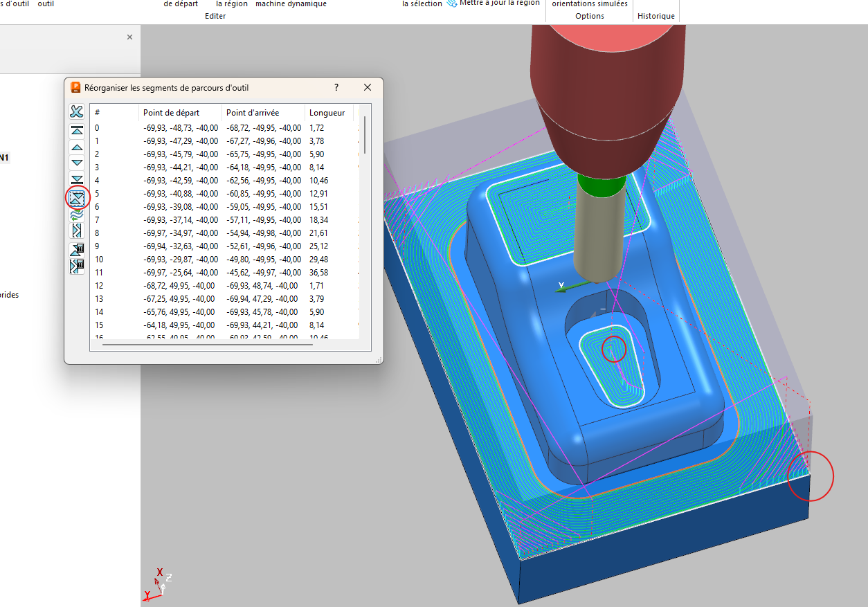Click the move segment down arrow
Viewport: 868px width, 607px height.
pyautogui.click(x=77, y=163)
